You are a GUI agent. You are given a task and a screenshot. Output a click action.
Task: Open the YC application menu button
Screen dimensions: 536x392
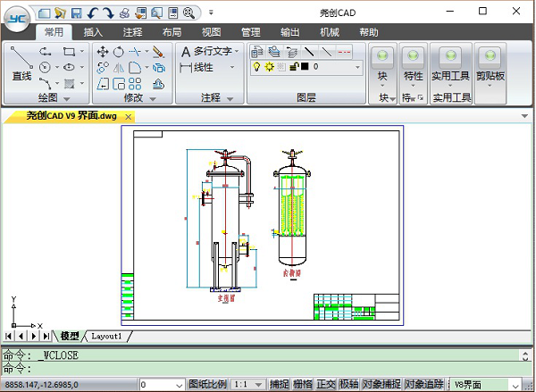[x=17, y=19]
